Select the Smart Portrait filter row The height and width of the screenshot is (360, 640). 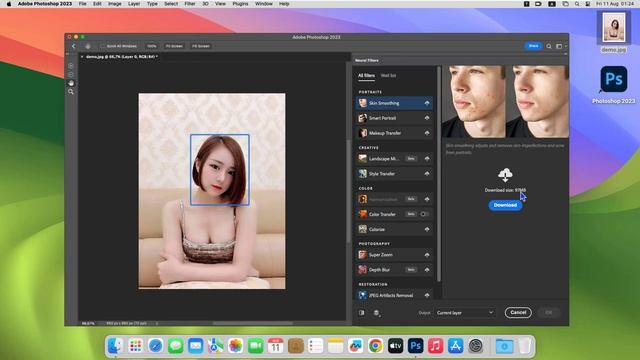[x=394, y=118]
